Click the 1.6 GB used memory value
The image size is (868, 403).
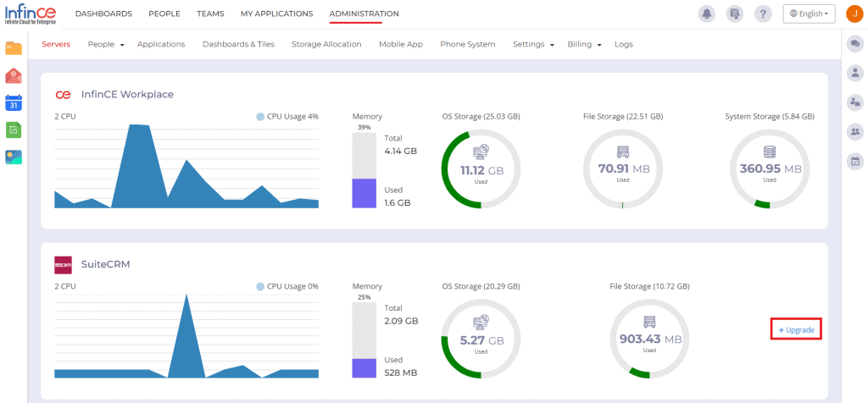[x=398, y=203]
